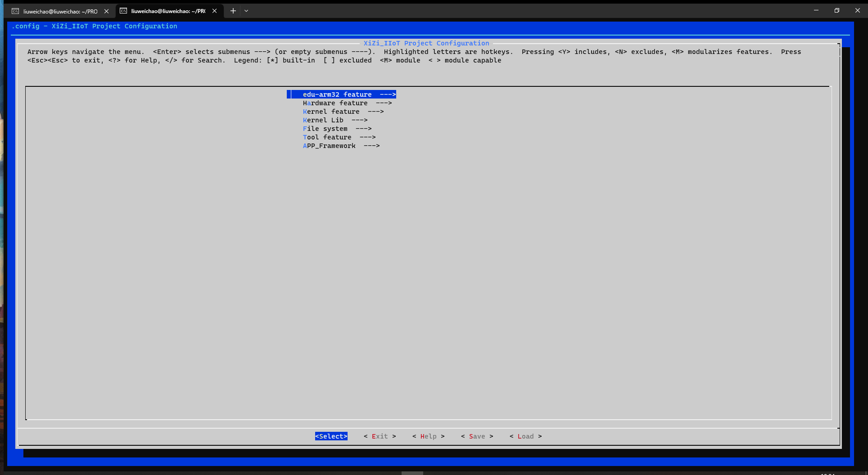868x475 pixels.
Task: Open the File system submenu
Action: pyautogui.click(x=337, y=129)
